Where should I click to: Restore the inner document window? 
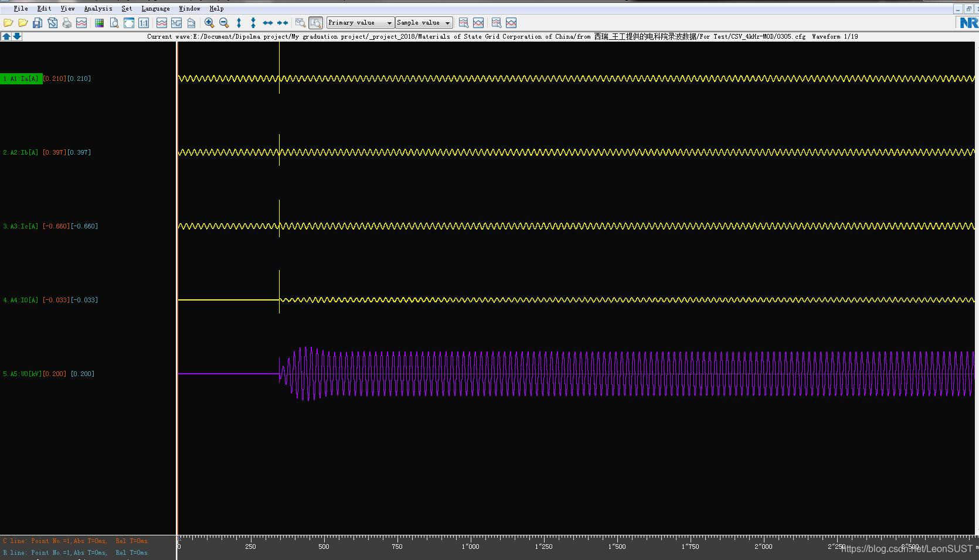point(968,9)
